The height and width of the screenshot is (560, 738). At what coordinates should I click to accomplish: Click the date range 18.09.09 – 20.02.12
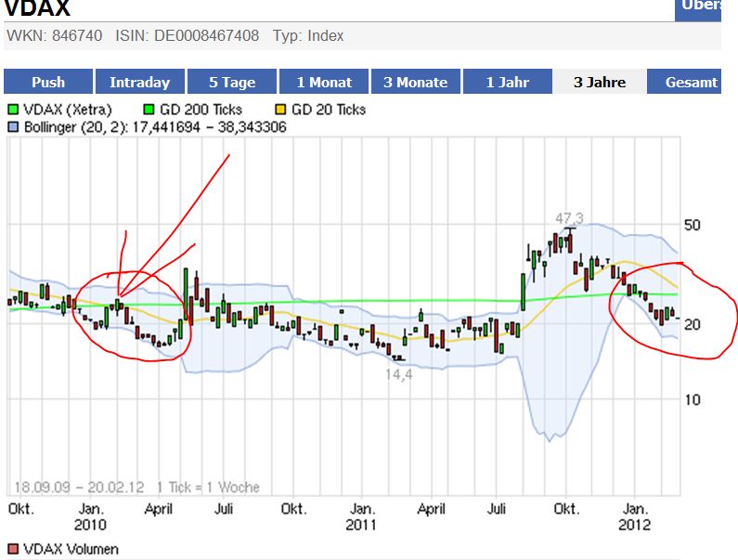tap(79, 487)
